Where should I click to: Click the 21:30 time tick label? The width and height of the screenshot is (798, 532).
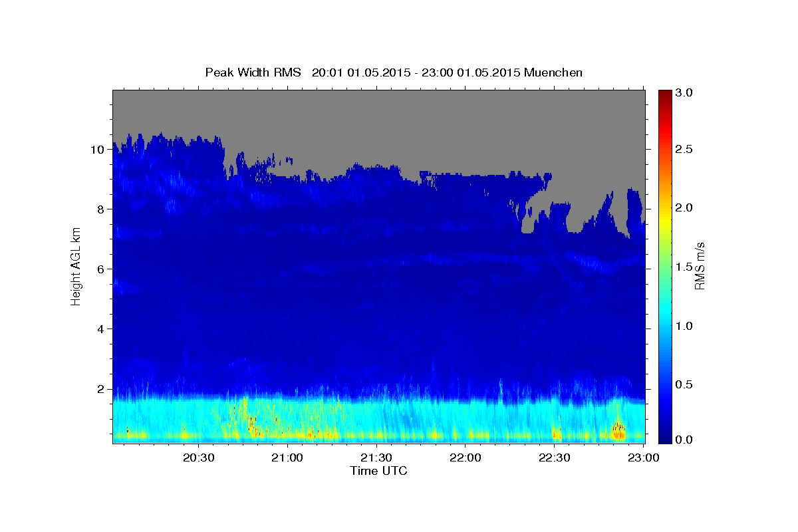(x=376, y=458)
